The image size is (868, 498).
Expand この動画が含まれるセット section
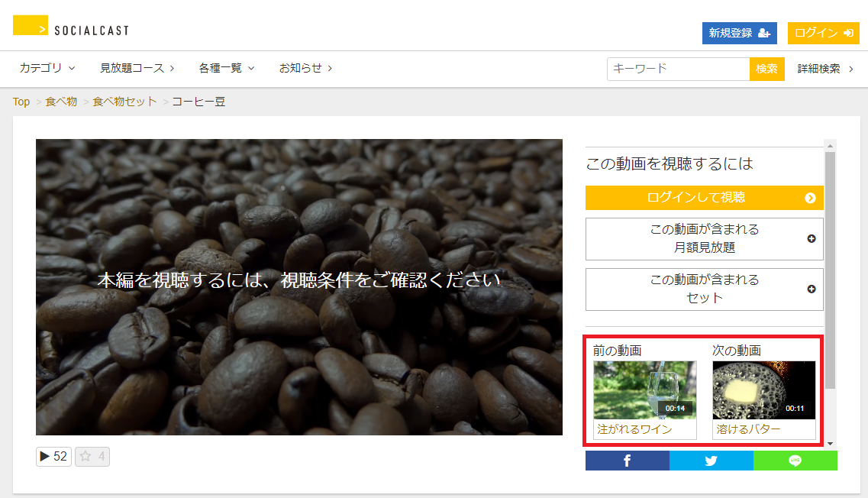704,289
